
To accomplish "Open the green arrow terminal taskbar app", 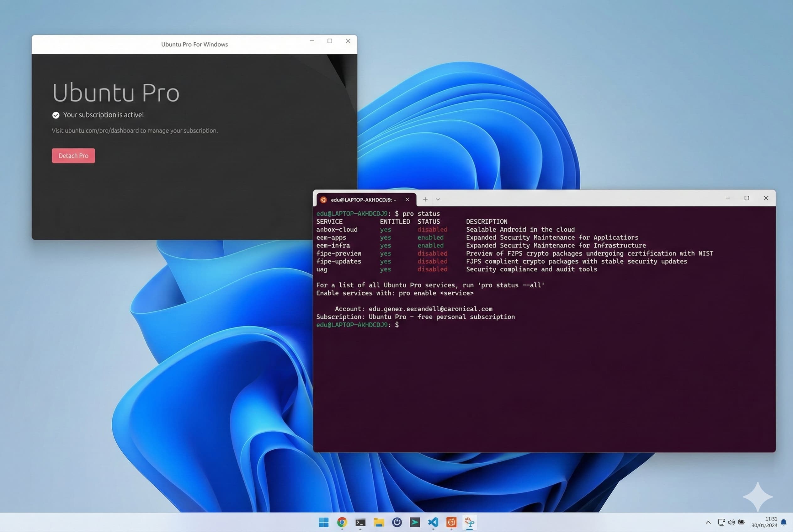I will [x=415, y=522].
